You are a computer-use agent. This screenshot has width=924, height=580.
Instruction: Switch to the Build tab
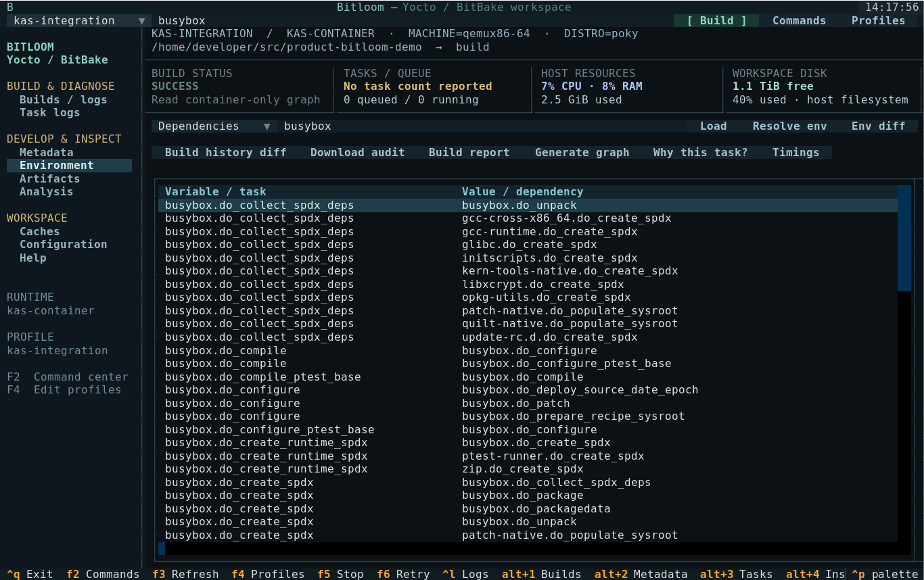coord(716,21)
